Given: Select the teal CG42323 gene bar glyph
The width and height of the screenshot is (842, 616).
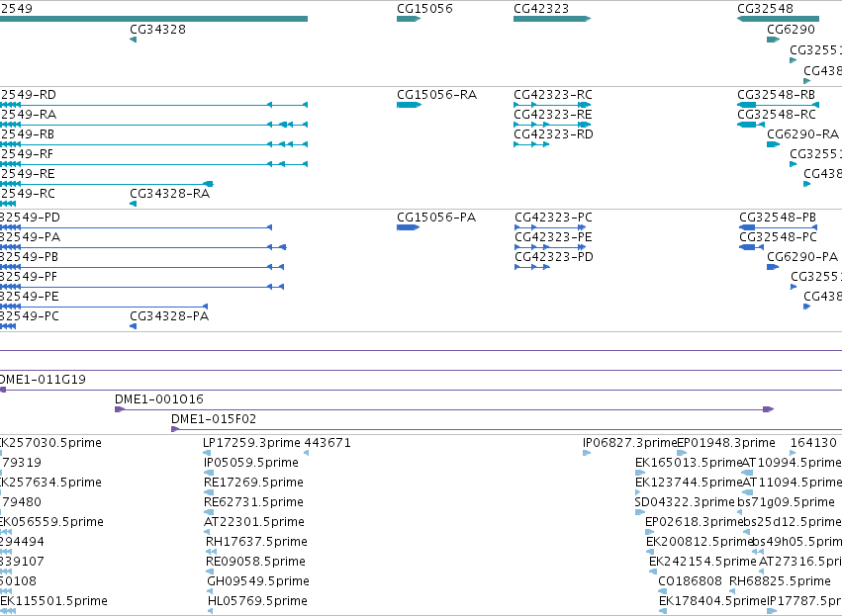Looking at the screenshot, I should click(552, 19).
